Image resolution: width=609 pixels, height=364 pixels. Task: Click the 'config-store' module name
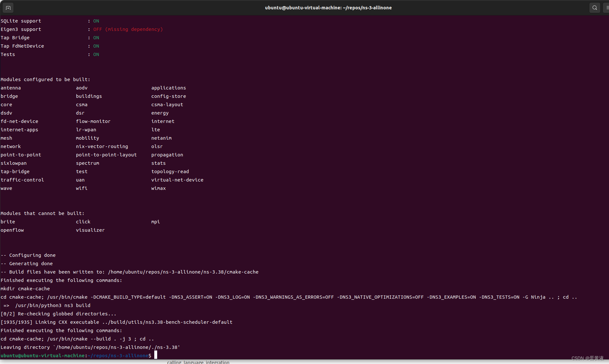[168, 96]
